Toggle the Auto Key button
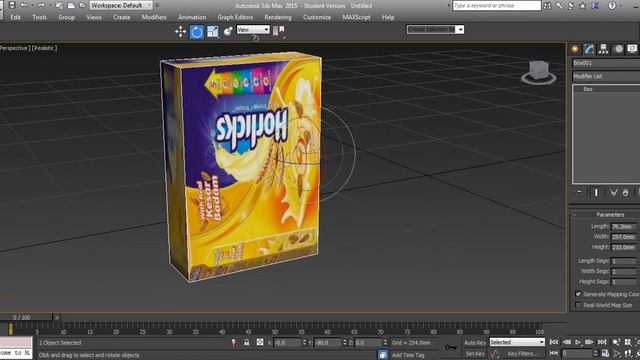 [475, 343]
